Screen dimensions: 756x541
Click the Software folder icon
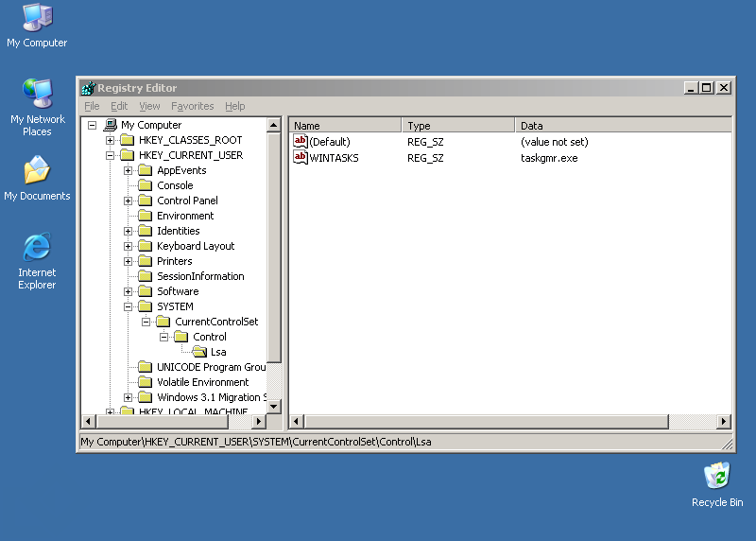coord(146,291)
